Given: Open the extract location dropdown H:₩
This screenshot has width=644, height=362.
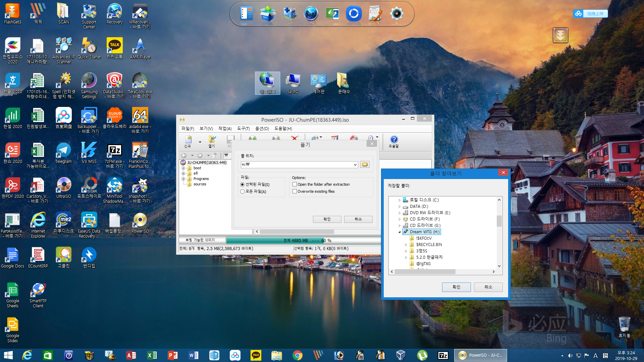Looking at the screenshot, I should pyautogui.click(x=355, y=165).
